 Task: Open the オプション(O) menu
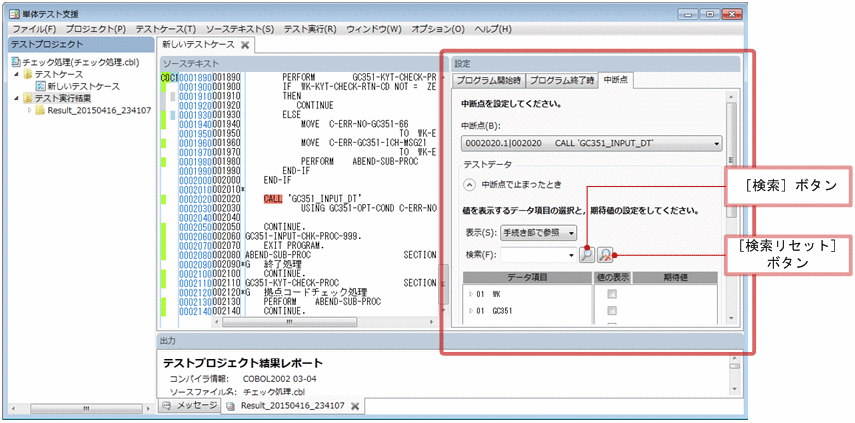pyautogui.click(x=438, y=29)
